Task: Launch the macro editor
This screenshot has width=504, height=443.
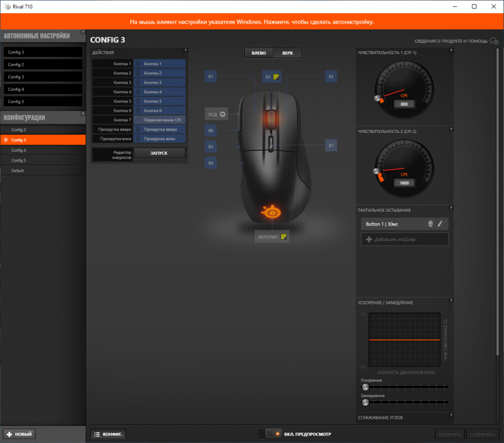Action: pos(159,153)
